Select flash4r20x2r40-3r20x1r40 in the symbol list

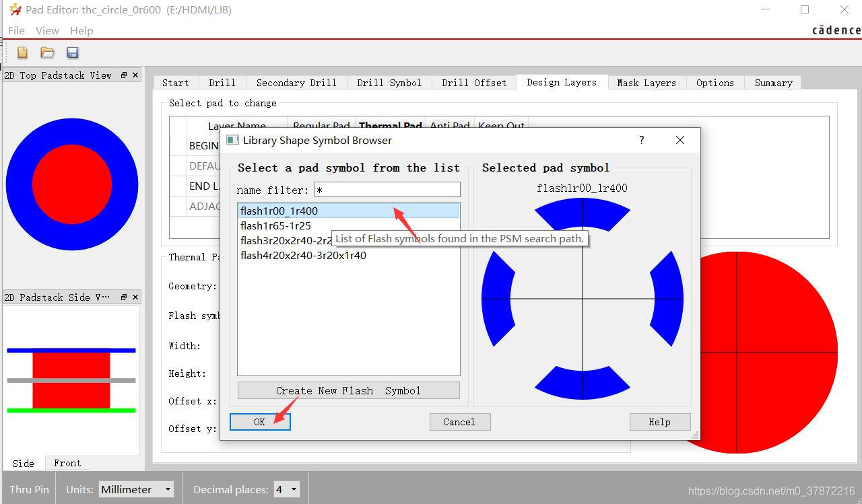click(349, 255)
